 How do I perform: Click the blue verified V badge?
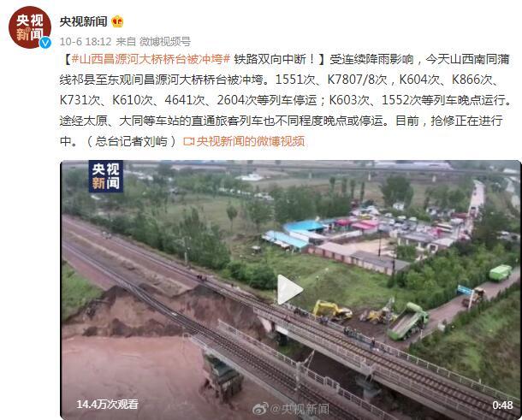45,43
